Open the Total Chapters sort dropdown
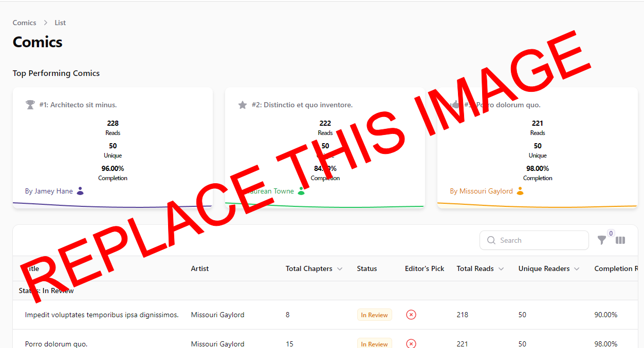The image size is (644, 348). click(x=340, y=268)
